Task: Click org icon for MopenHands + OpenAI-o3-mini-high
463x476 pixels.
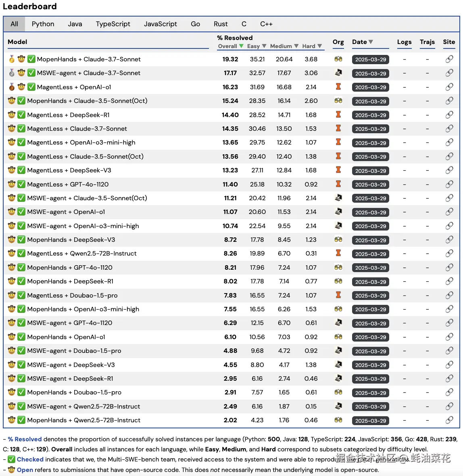Action: click(x=338, y=309)
